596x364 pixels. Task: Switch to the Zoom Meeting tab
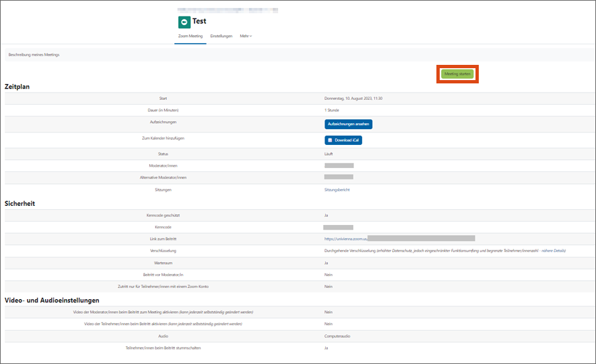pyautogui.click(x=191, y=36)
